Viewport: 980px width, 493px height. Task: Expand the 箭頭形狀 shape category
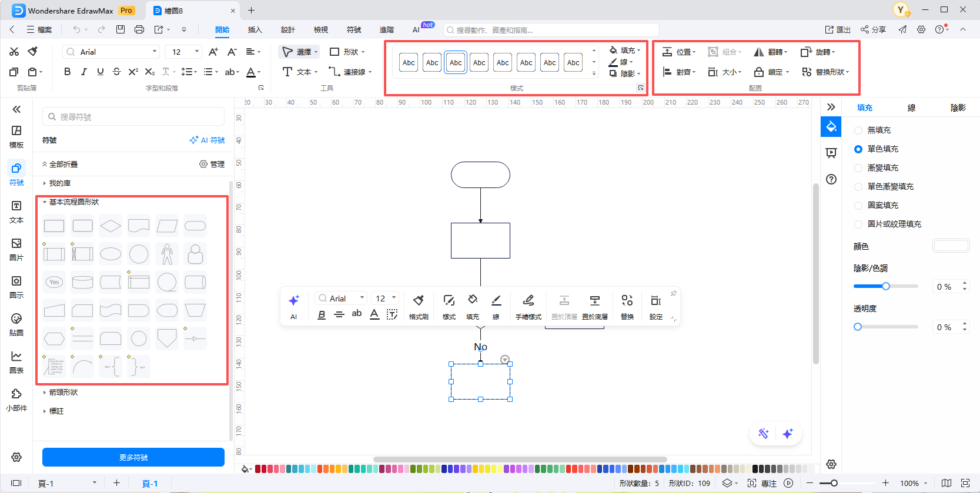tap(63, 392)
